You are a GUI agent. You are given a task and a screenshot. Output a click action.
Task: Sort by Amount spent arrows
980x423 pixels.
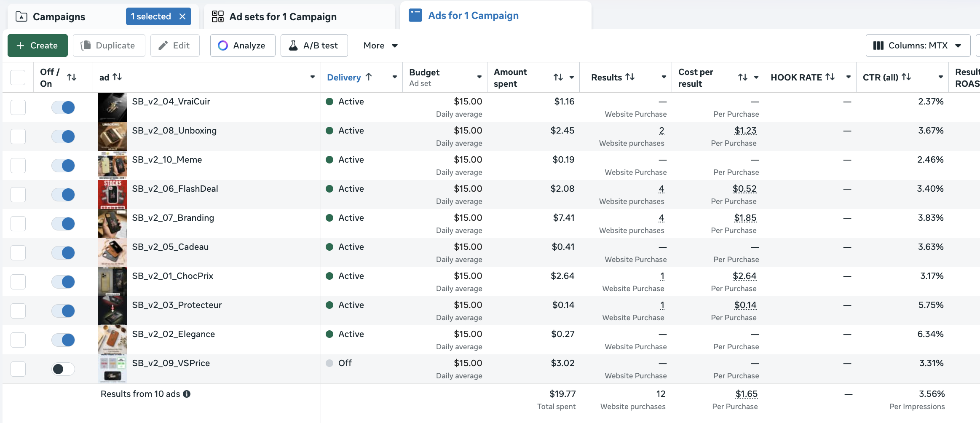(x=558, y=77)
